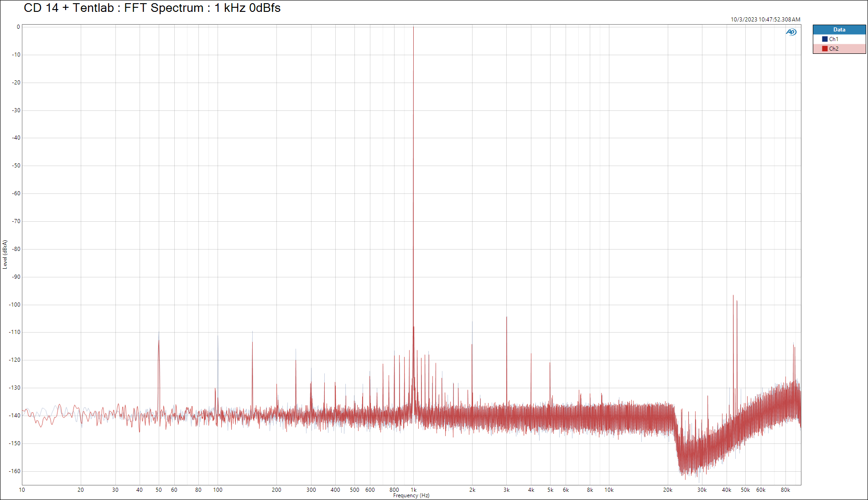868x500 pixels.
Task: Click the Frequency (Hz) axis title
Action: (x=411, y=495)
